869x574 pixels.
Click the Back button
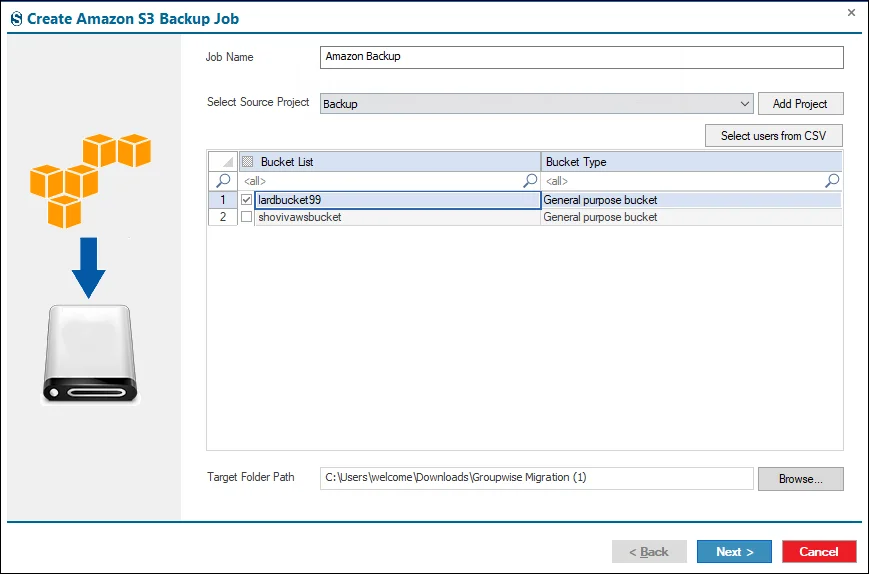click(x=649, y=552)
